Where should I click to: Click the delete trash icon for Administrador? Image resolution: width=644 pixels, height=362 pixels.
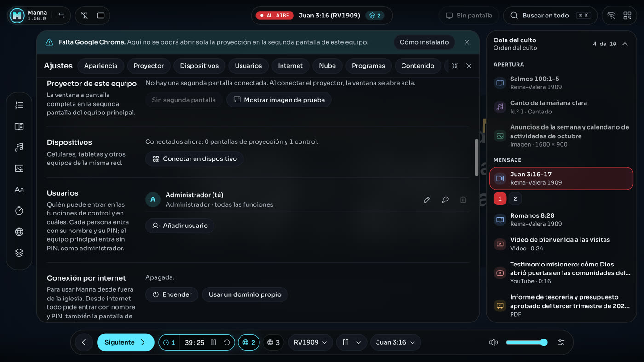pyautogui.click(x=463, y=200)
